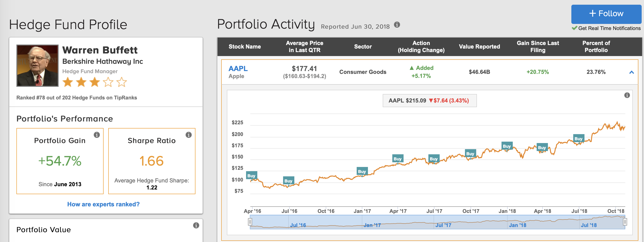Click Warren Buffett profile photo
This screenshot has width=644, height=242.
[37, 66]
